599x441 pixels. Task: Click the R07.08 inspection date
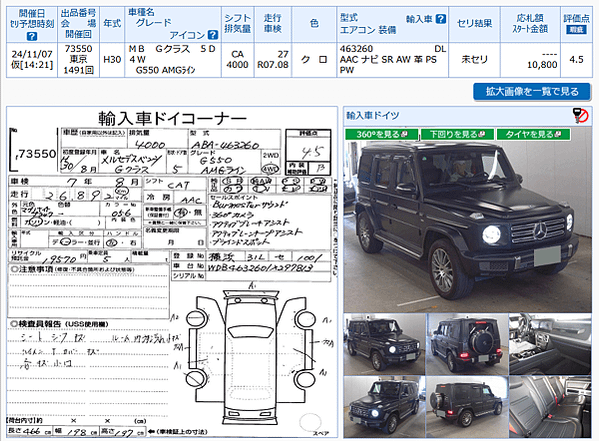tap(273, 65)
